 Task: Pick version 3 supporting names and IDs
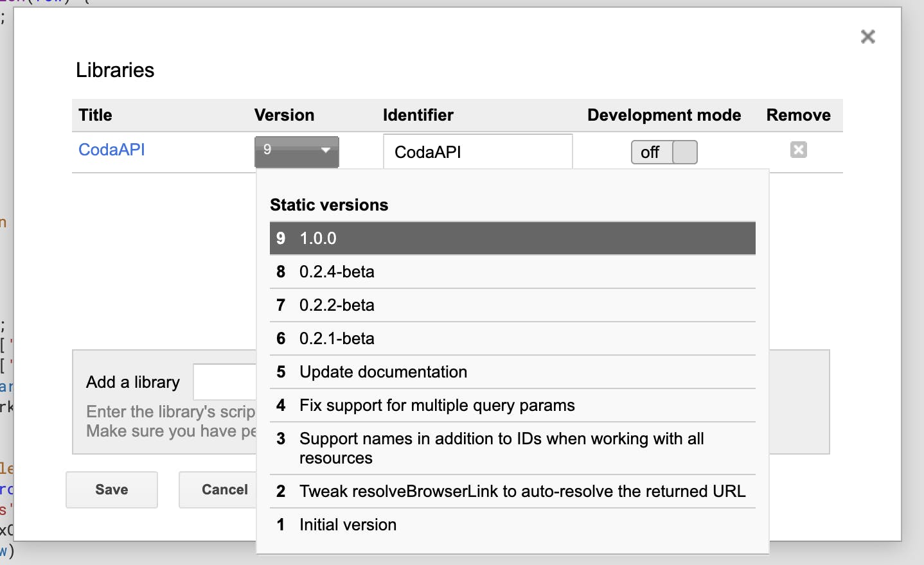pyautogui.click(x=512, y=448)
